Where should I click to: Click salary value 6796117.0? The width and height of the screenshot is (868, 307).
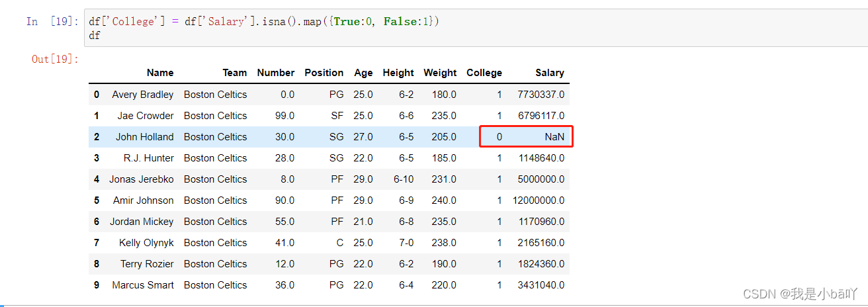coord(541,116)
